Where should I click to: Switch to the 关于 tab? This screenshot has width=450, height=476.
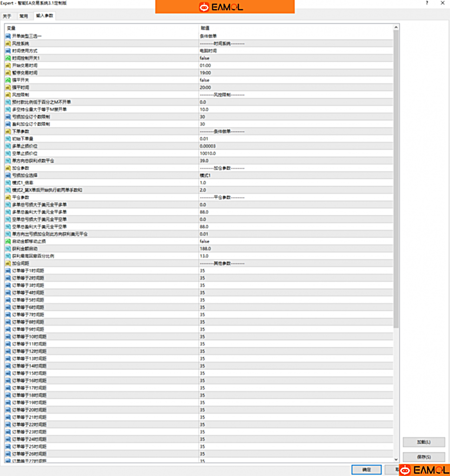(7, 16)
